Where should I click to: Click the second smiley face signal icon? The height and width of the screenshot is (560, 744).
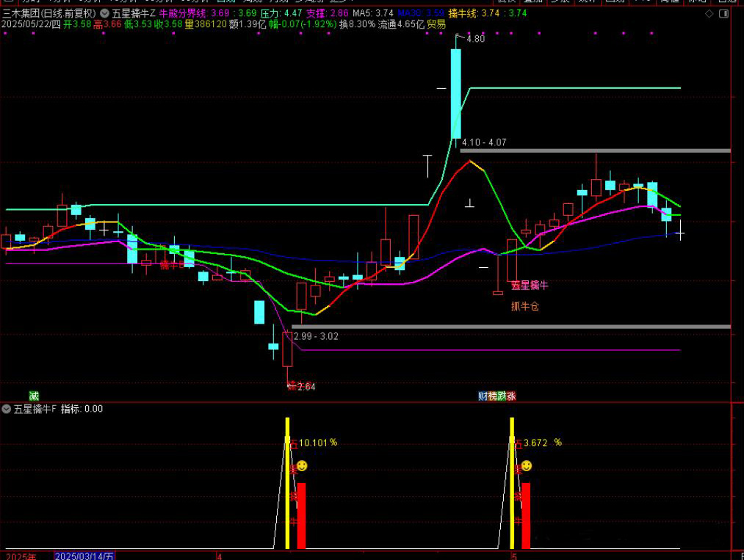coord(527,465)
